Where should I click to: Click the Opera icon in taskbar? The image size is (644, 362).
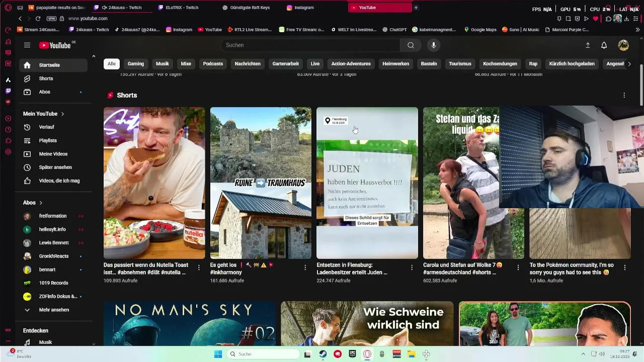(x=367, y=354)
